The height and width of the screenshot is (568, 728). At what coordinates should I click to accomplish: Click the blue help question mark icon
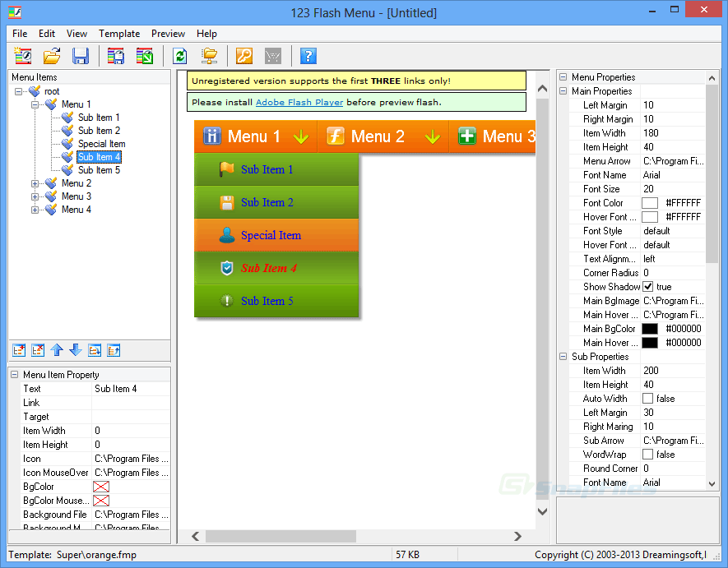pos(308,56)
